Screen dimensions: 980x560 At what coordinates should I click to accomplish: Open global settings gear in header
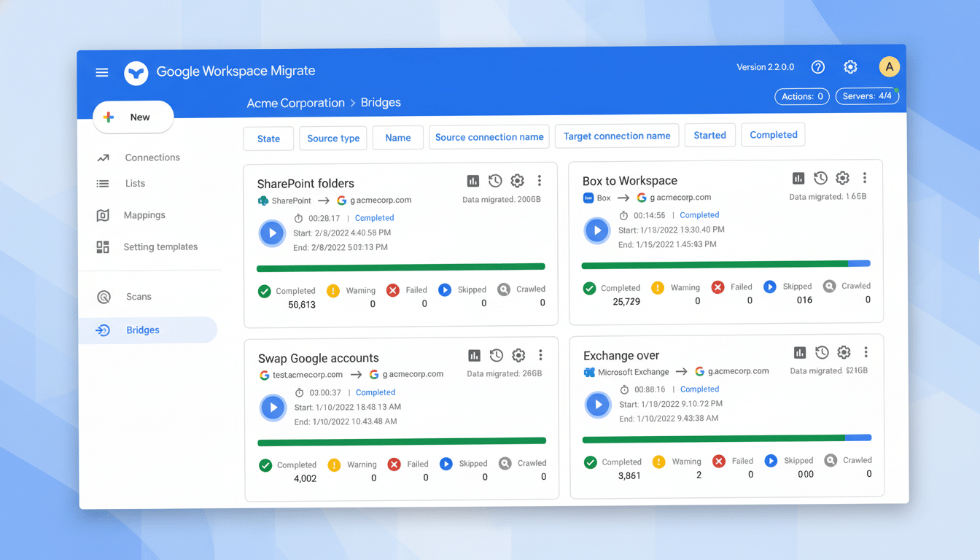pyautogui.click(x=850, y=66)
